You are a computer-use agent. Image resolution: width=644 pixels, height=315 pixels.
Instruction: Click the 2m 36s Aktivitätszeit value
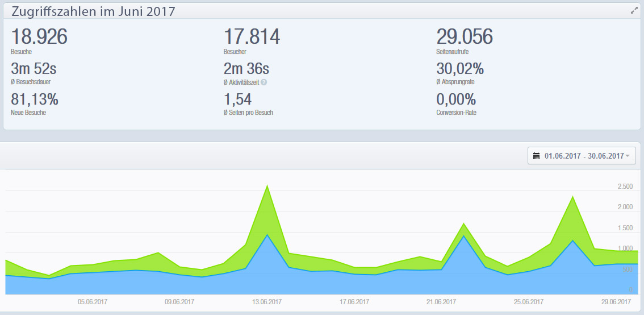point(246,69)
